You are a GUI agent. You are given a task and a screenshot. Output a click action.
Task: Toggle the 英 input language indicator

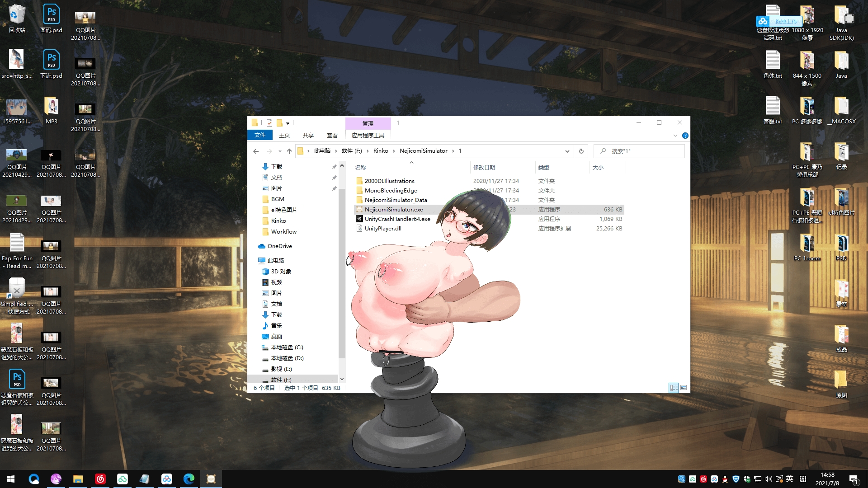(x=789, y=479)
